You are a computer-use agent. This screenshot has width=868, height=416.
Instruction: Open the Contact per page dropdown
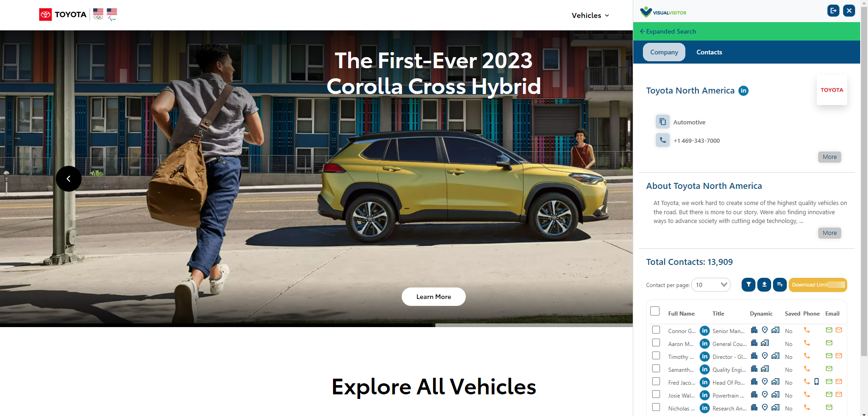click(711, 285)
